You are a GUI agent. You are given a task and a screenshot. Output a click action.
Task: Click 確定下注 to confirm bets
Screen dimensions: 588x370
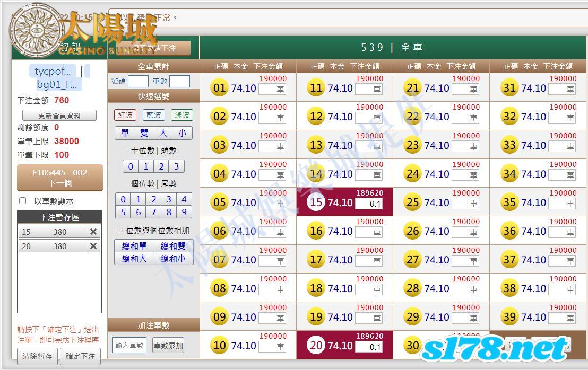pos(80,356)
